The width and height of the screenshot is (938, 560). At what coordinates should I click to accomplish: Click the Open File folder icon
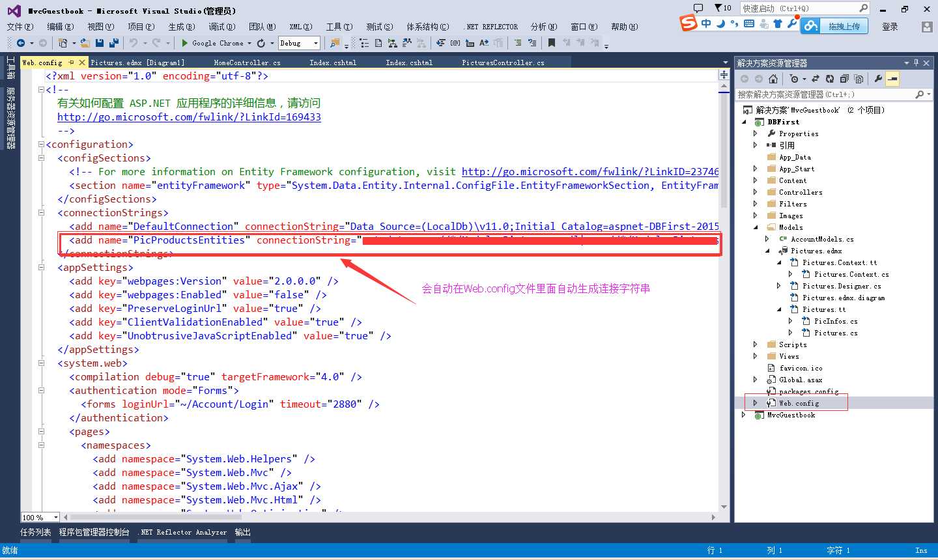pyautogui.click(x=86, y=43)
